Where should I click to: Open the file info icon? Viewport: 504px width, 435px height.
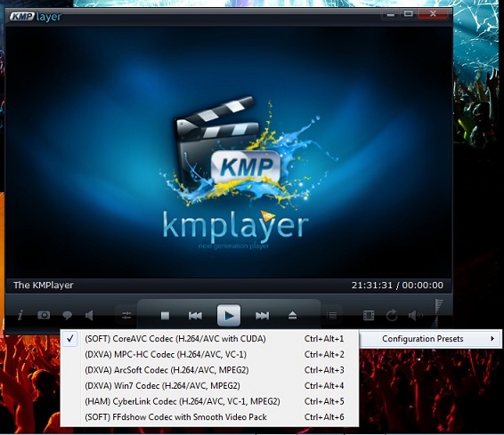pos(20,315)
